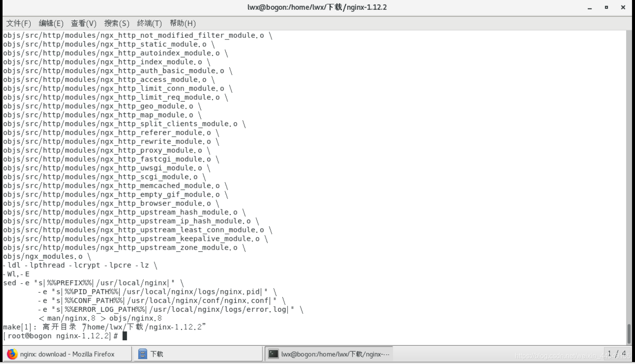This screenshot has height=364, width=635.
Task: Click the ngx_http_geo_module.o line
Action: tap(103, 106)
